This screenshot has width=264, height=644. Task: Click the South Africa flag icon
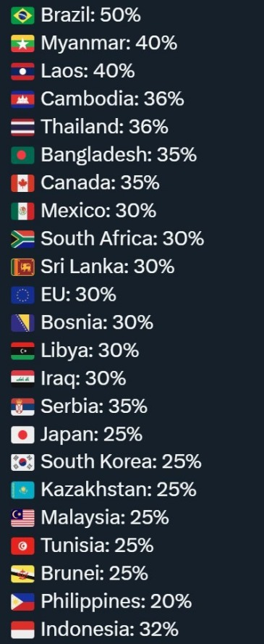point(22,239)
